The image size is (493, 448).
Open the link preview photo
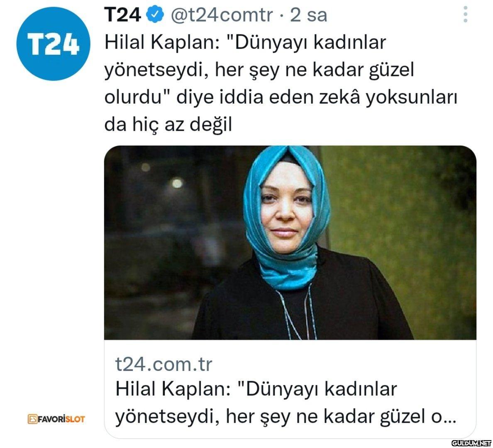click(x=290, y=242)
